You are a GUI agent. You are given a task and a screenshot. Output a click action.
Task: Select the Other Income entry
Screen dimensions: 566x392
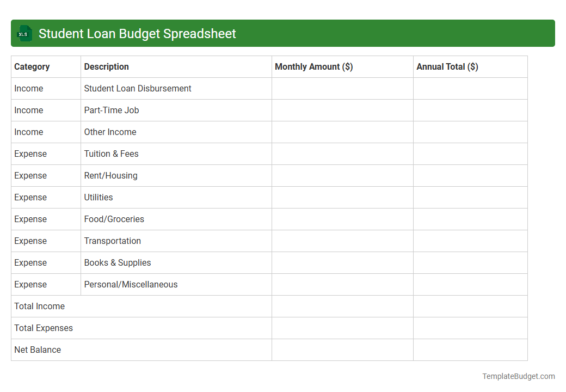110,132
